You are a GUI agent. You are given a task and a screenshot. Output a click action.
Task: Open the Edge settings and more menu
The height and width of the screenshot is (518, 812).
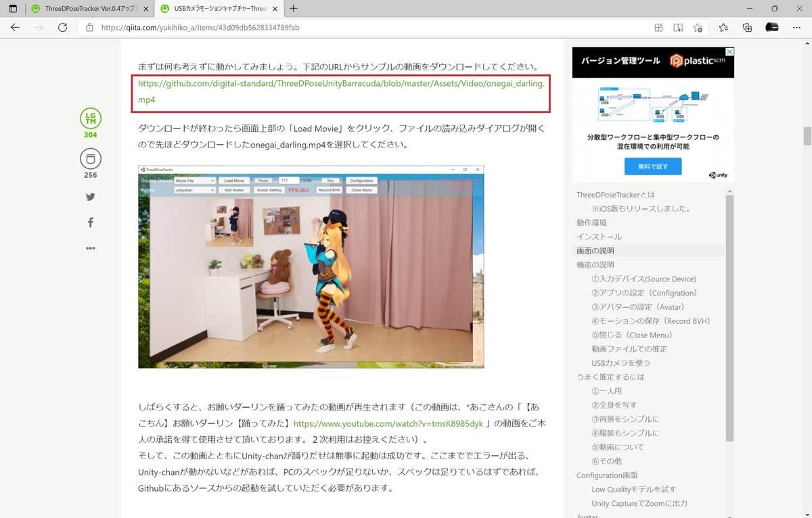point(797,28)
